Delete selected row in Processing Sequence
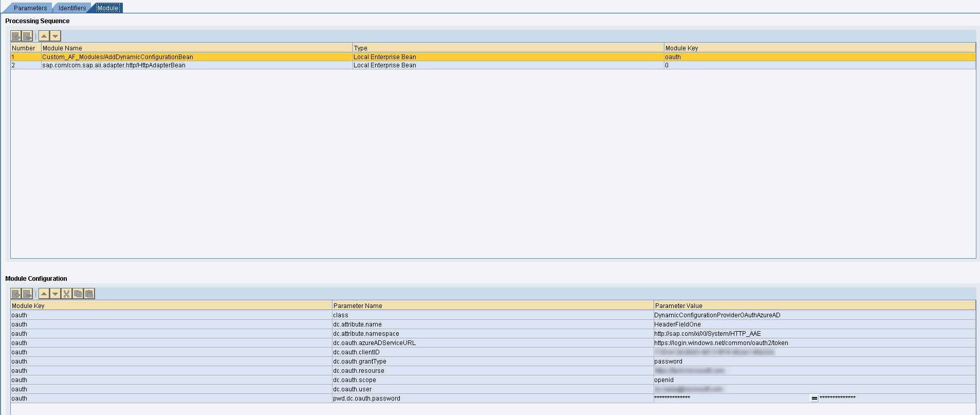 [x=27, y=36]
